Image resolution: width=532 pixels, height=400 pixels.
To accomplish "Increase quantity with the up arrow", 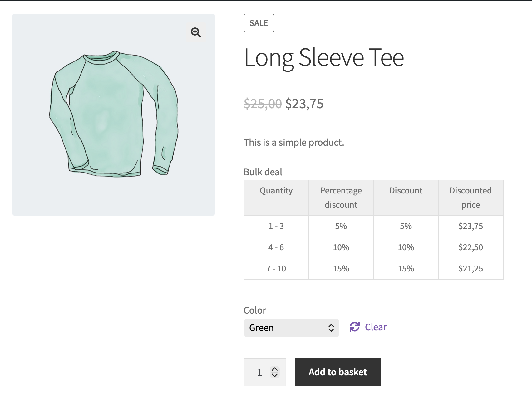I will 275,369.
